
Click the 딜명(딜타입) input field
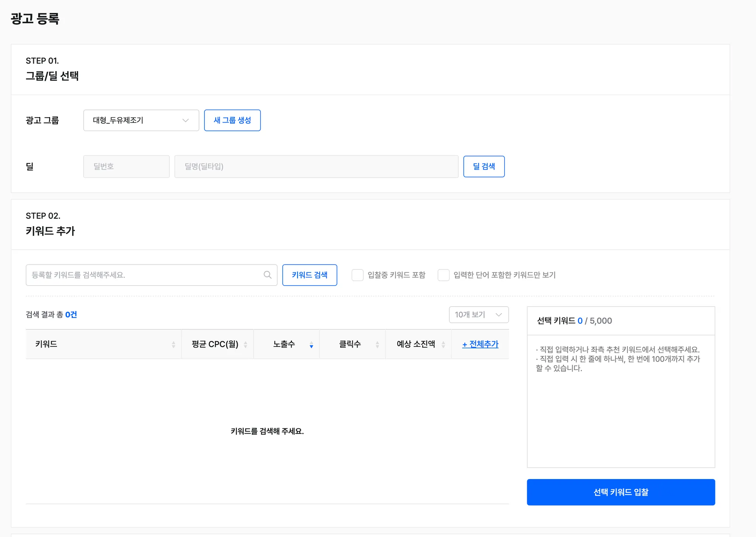click(316, 167)
